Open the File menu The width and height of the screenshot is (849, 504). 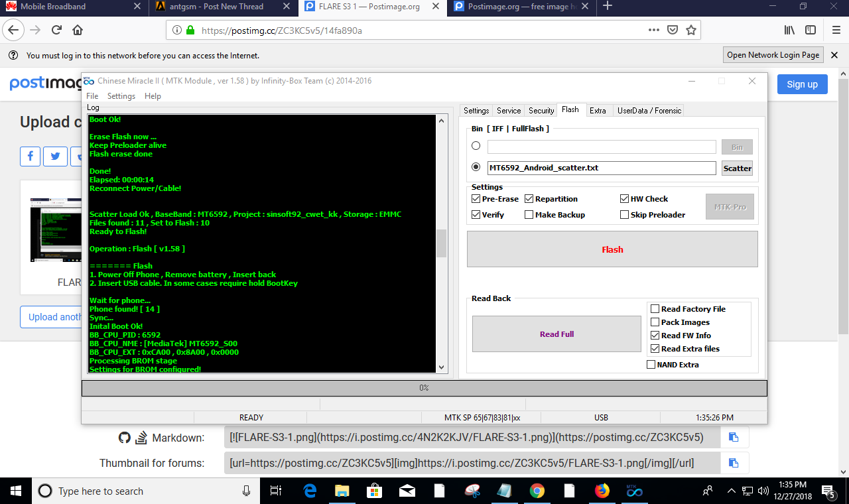(x=92, y=96)
